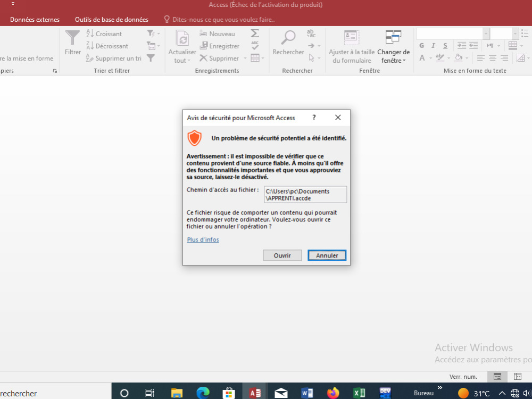Center align text

[x=492, y=58]
